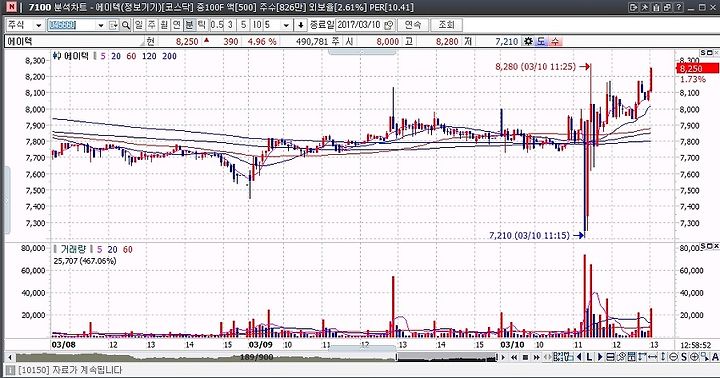Click the 에이텍 chart title label
The image size is (720, 378).
tap(76, 56)
